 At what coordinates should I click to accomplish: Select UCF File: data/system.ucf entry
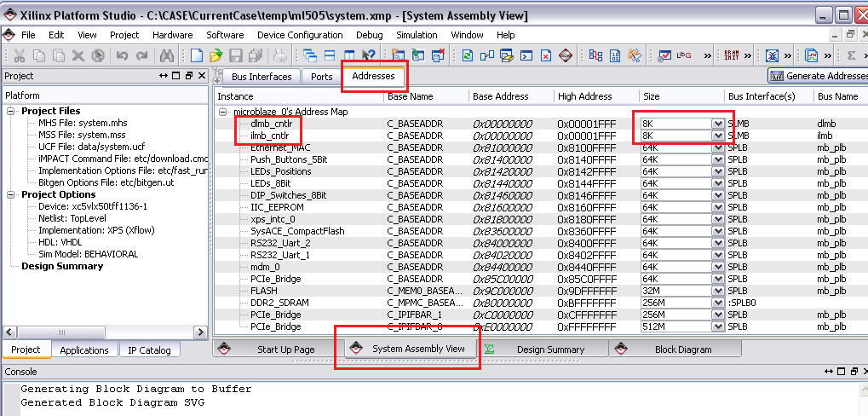pos(81,147)
